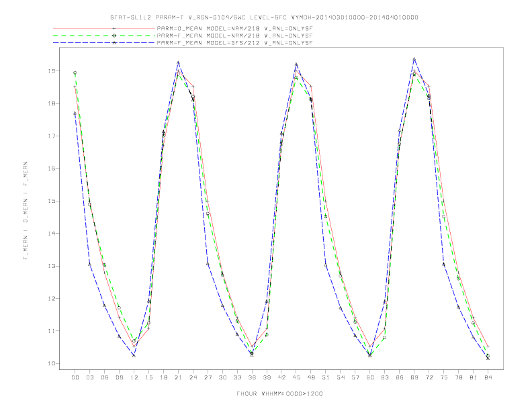Click the x-axis tick label 24
Image resolution: width=532 pixels, height=411 pixels.
pos(193,377)
